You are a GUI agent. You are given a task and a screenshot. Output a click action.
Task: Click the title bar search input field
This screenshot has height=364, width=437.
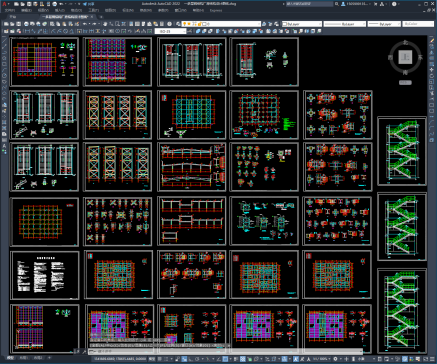309,4
